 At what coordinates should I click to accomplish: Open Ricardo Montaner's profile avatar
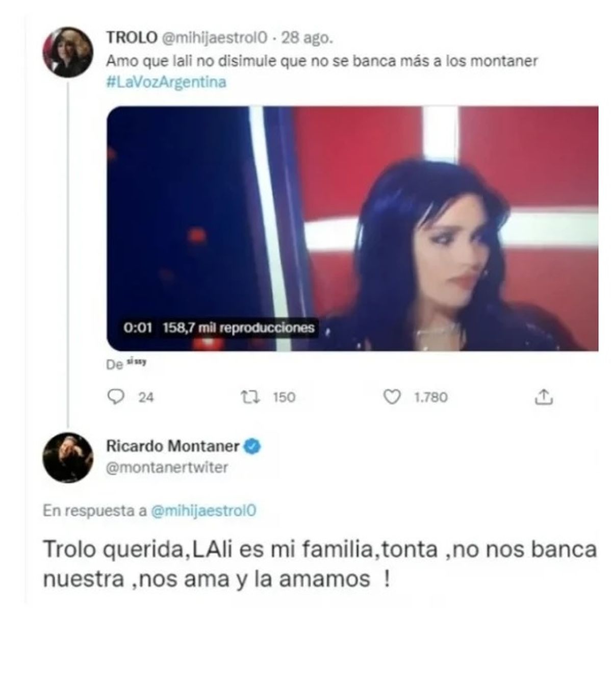68,458
